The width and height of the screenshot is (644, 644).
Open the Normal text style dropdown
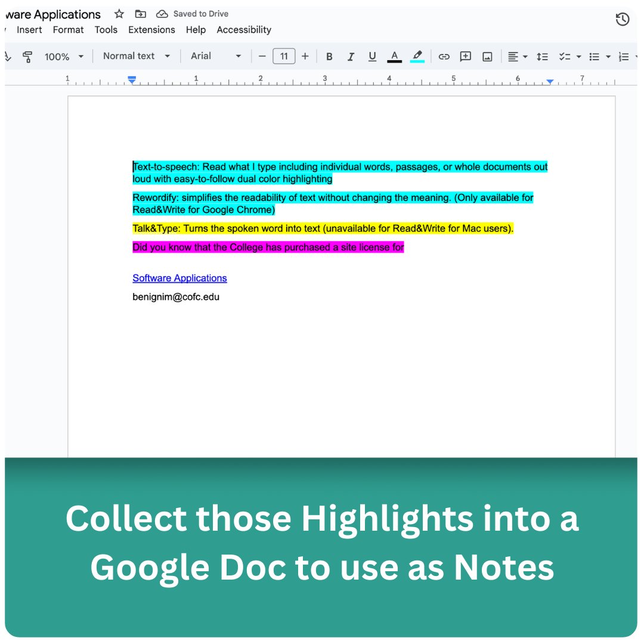[137, 56]
